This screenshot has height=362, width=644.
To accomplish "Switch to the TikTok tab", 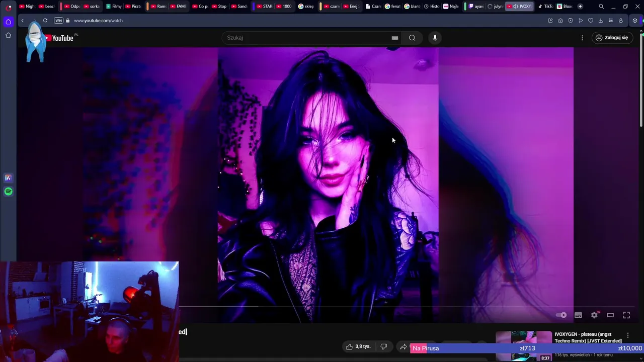I will click(x=545, y=7).
